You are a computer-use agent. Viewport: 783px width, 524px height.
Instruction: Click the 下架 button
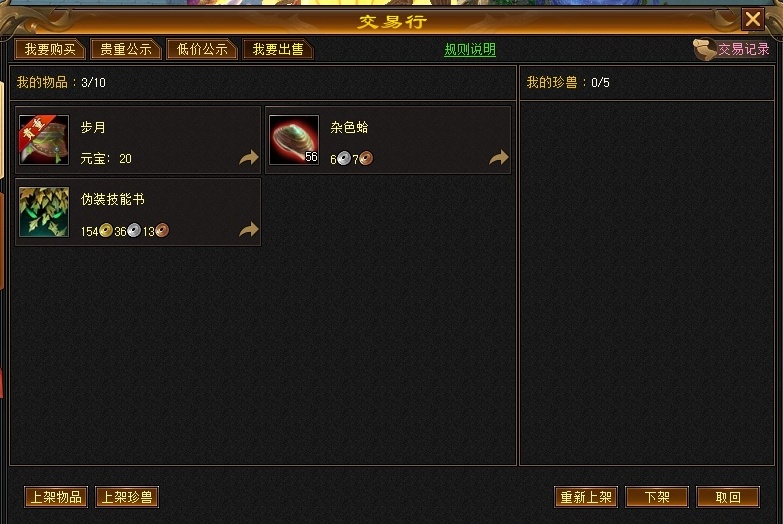click(657, 497)
